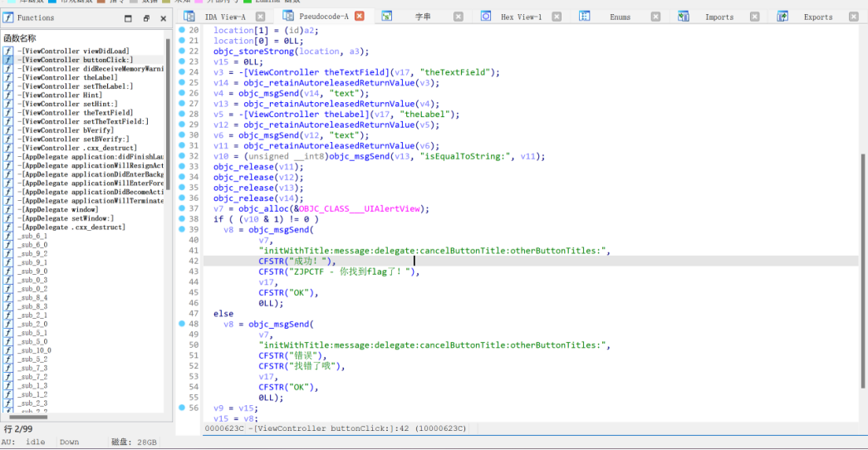Image resolution: width=868 pixels, height=450 pixels.
Task: Switch to the 字串 tab
Action: pos(423,17)
